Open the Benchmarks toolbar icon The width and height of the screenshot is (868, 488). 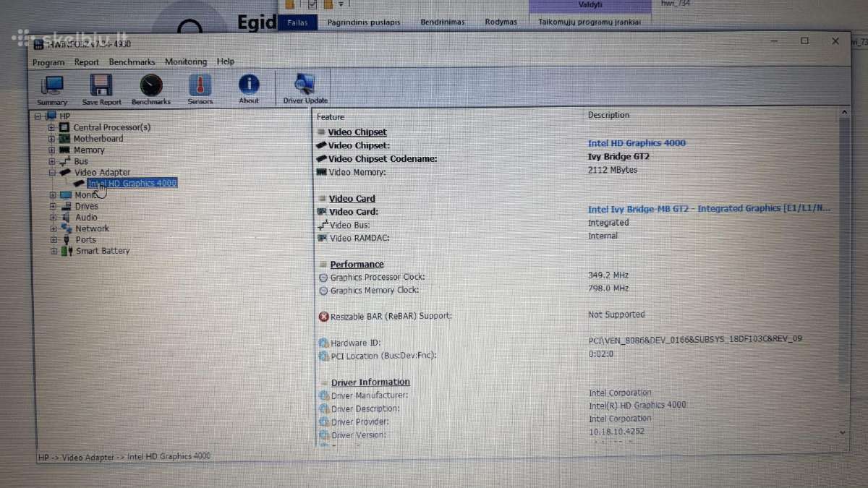[x=151, y=85]
